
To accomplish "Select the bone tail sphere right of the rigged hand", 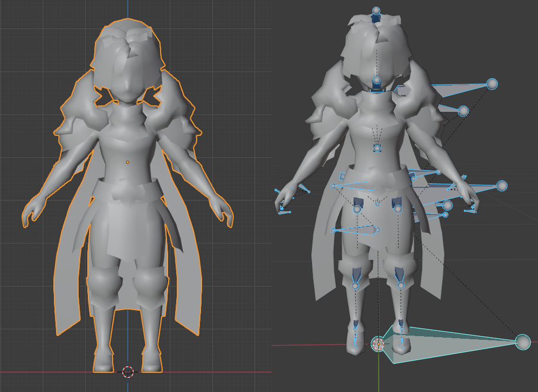I will pos(502,186).
